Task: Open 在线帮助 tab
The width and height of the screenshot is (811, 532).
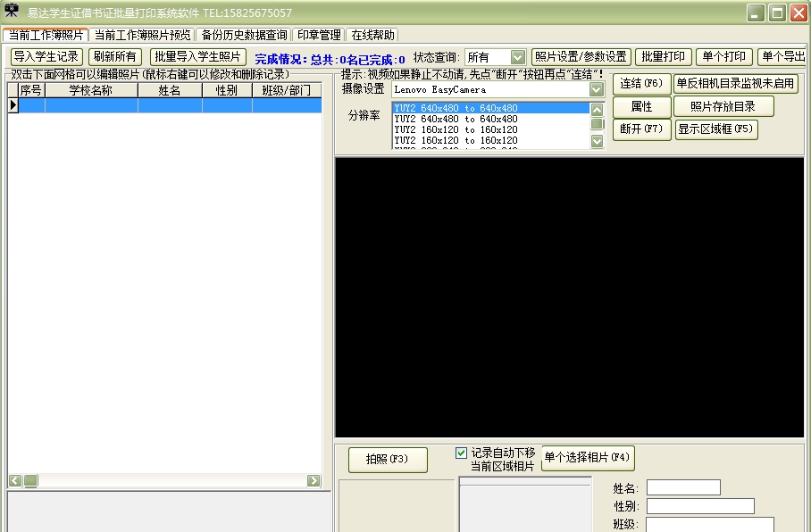Action: pyautogui.click(x=373, y=35)
